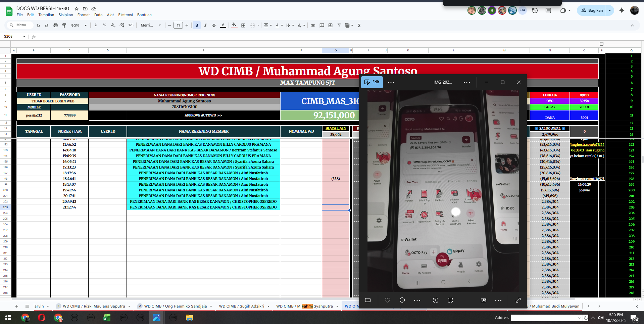Insert a chart from toolbar
The image size is (644, 324).
tap(331, 25)
